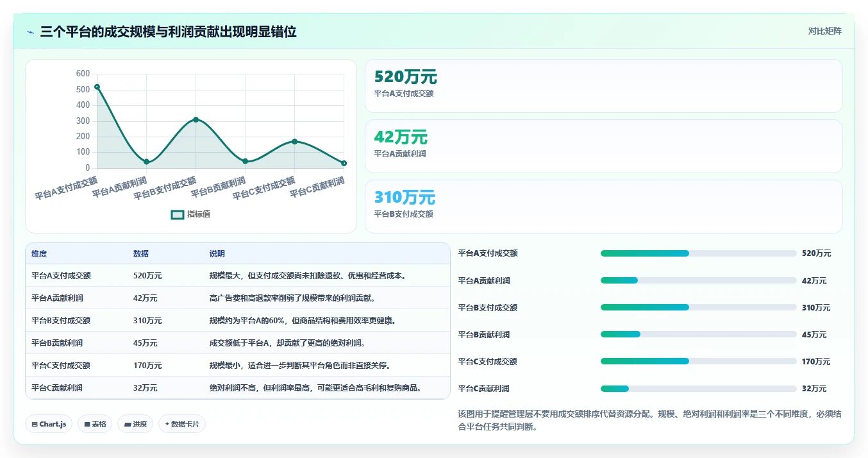Viewport: 868px width, 458px height.
Task: Click the 平台C贡献利润 label in the progress list
Action: pos(484,388)
